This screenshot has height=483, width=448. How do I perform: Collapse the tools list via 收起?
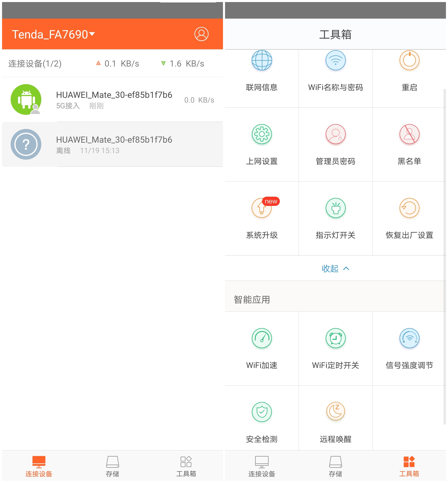[x=336, y=269]
